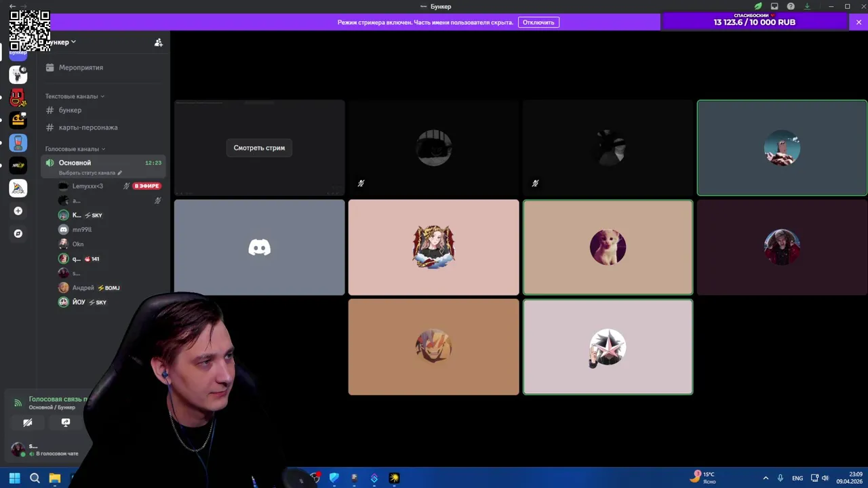Switch to the blue blender server icon
The height and width of the screenshot is (488, 868).
tap(18, 143)
